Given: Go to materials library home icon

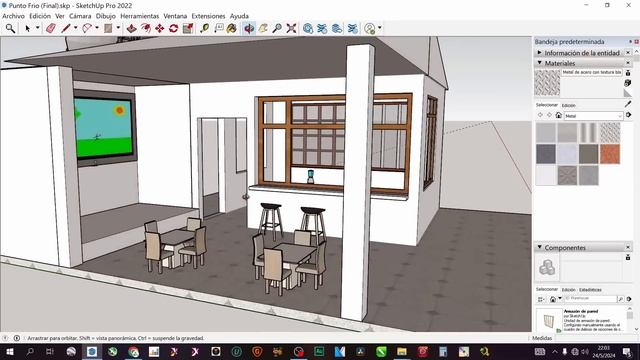Looking at the screenshot, I should 559,116.
